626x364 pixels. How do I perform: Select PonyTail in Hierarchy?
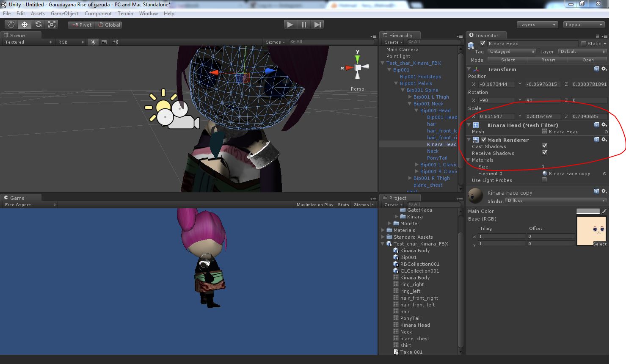tap(437, 158)
